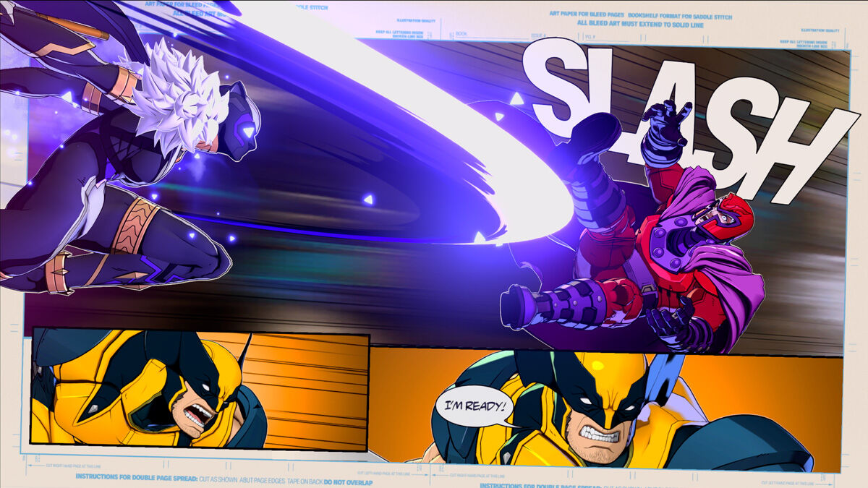Select the shouting Wolverine panel without speech bubble

(200, 389)
